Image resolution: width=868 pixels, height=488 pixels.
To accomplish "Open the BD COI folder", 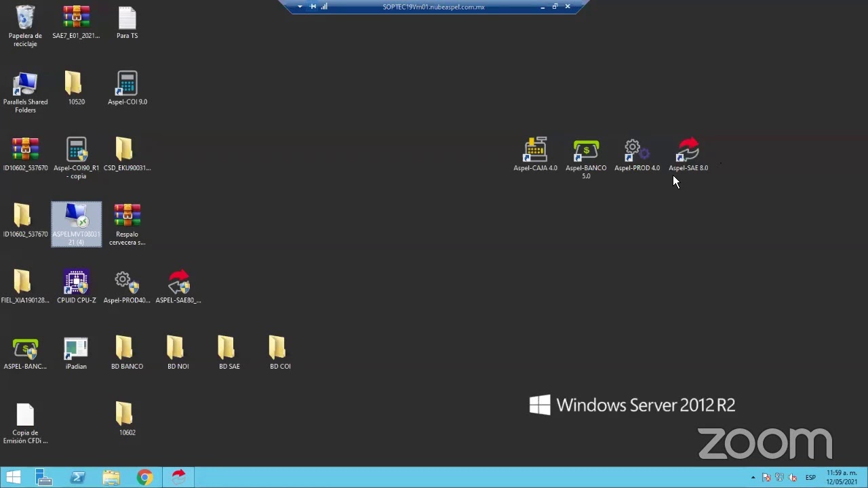I will coord(280,353).
